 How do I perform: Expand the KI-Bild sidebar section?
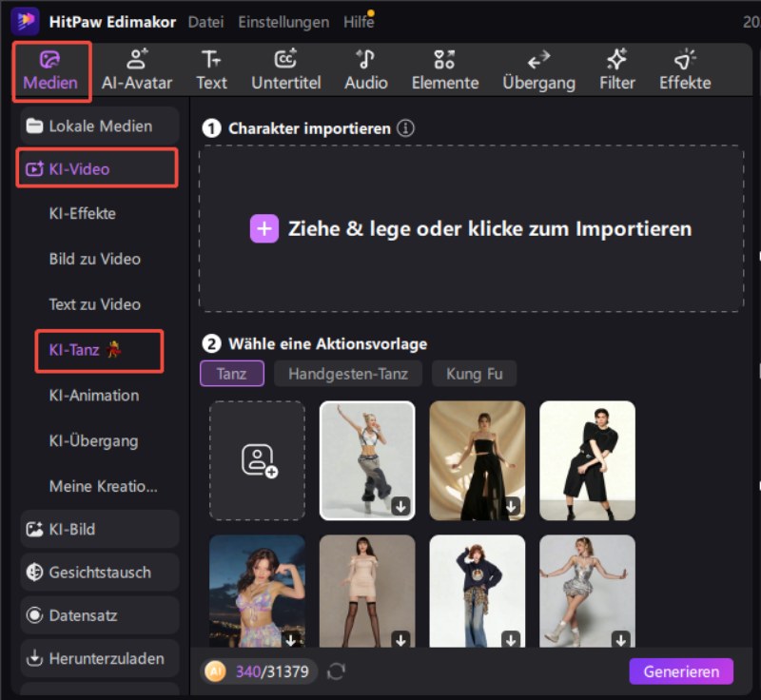tap(99, 529)
